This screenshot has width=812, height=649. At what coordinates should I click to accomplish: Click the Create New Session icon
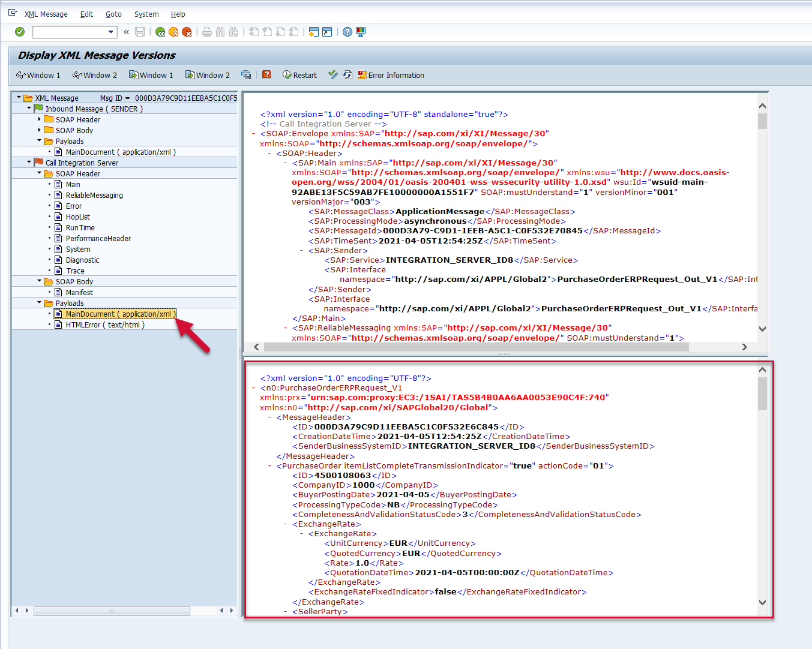click(x=313, y=32)
